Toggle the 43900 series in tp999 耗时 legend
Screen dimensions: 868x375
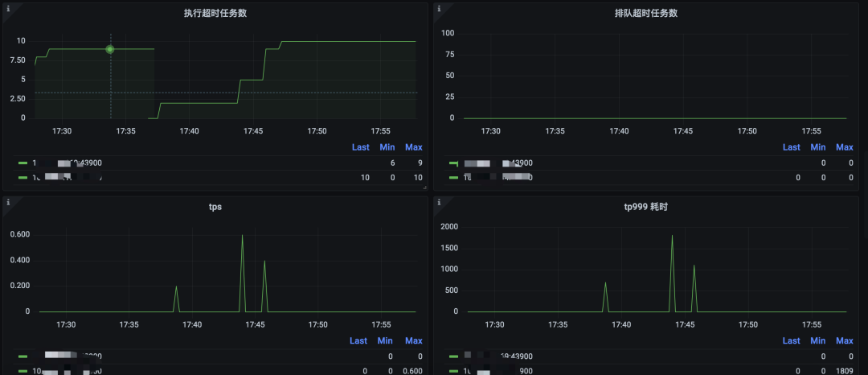click(x=497, y=356)
